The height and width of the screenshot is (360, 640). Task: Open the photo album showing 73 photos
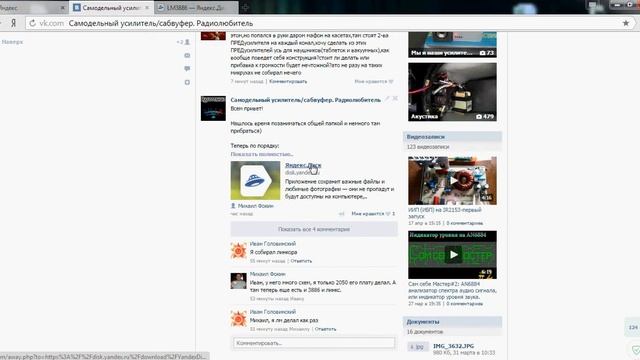coord(452,44)
